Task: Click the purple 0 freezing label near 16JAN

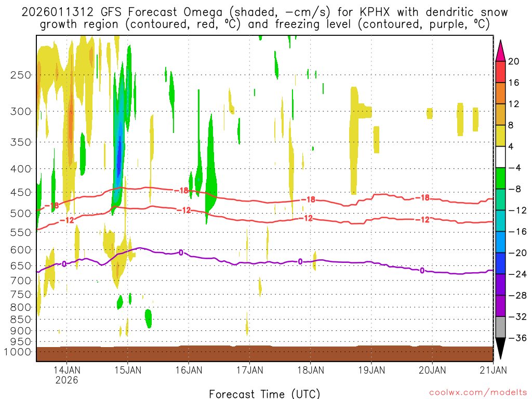Action: [x=181, y=252]
